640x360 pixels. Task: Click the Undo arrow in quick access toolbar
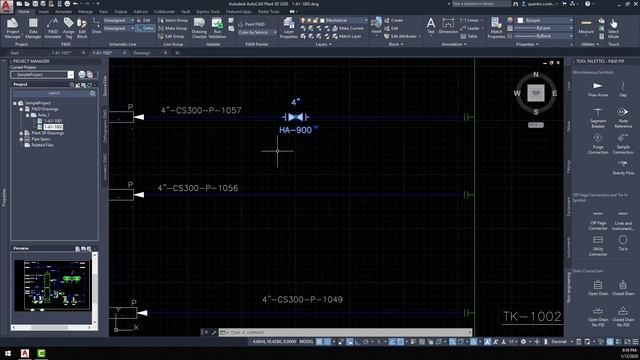click(x=75, y=4)
